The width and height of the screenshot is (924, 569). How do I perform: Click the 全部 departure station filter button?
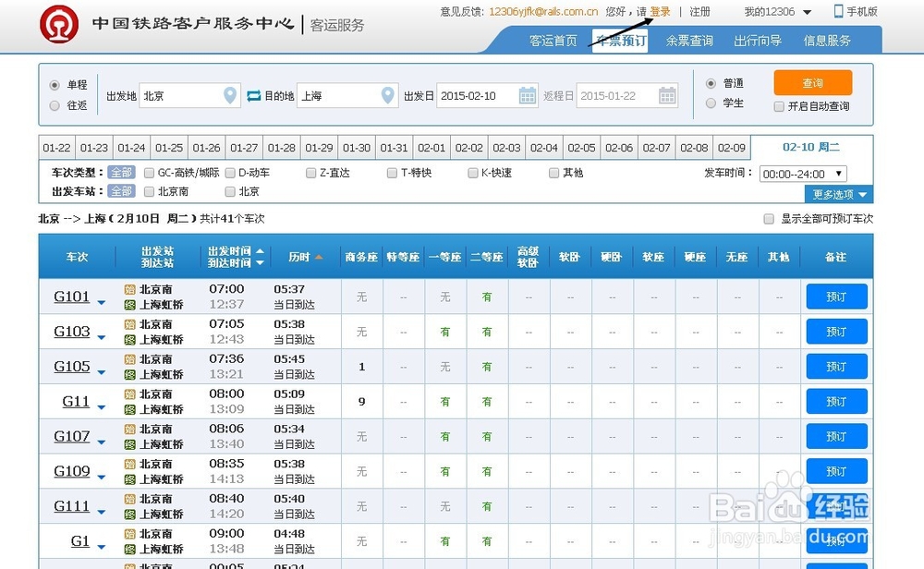(x=121, y=191)
